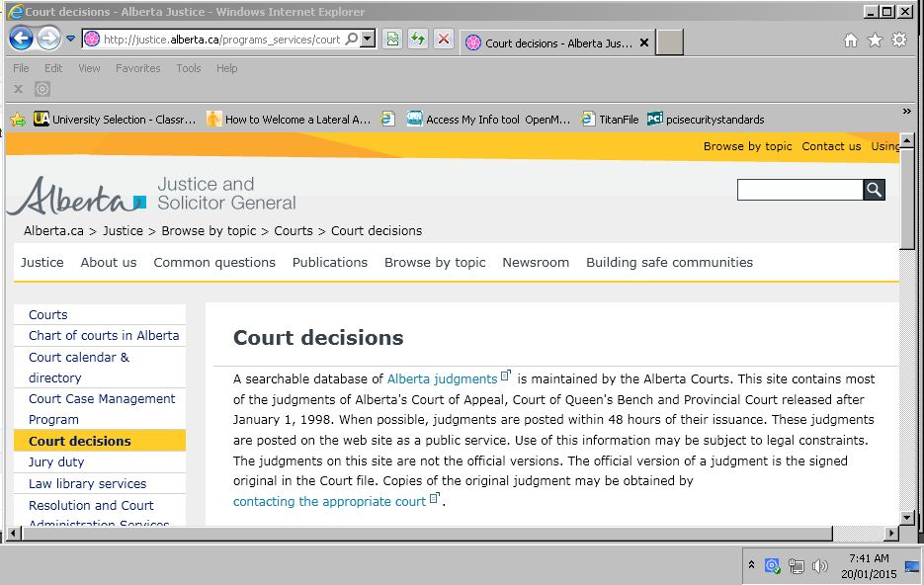
Task: Open the address bar autocomplete dropdown
Action: click(x=368, y=40)
